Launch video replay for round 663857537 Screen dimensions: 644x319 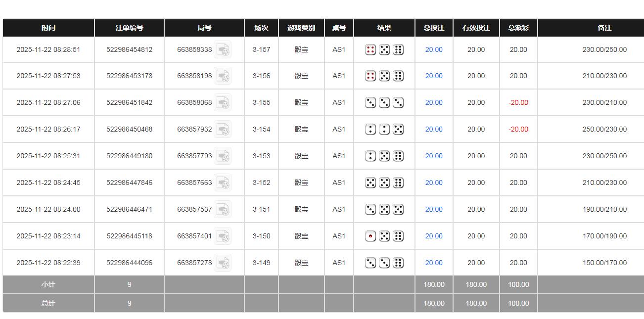click(223, 210)
